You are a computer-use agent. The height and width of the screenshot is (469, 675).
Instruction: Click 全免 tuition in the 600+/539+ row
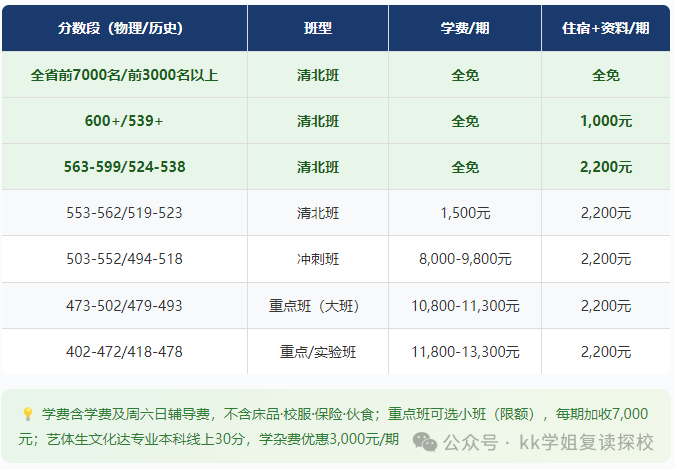pyautogui.click(x=465, y=121)
